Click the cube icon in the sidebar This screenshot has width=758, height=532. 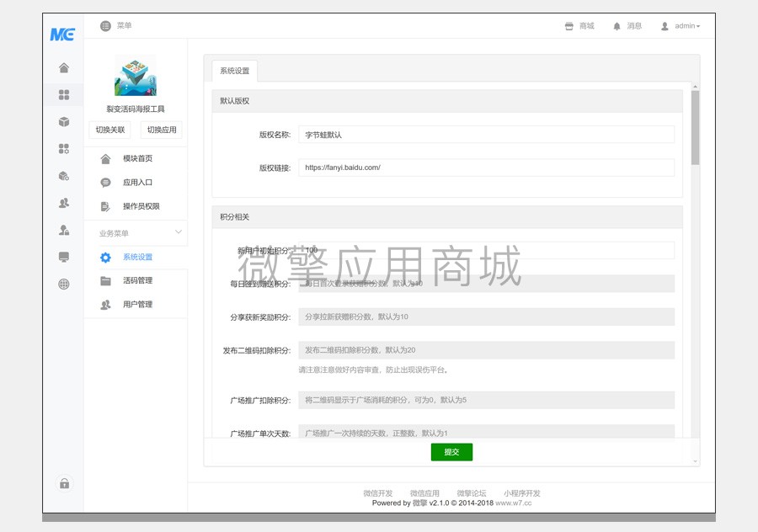pos(63,120)
